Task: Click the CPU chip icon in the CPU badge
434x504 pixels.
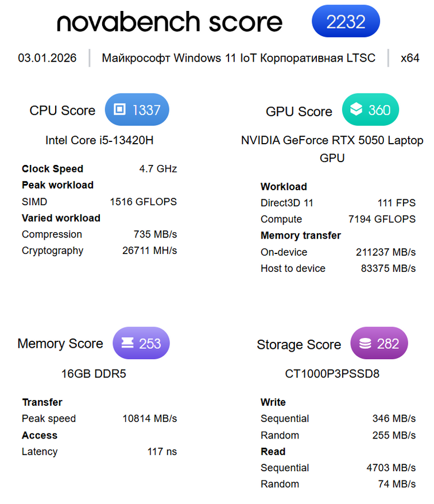Action: tap(119, 110)
